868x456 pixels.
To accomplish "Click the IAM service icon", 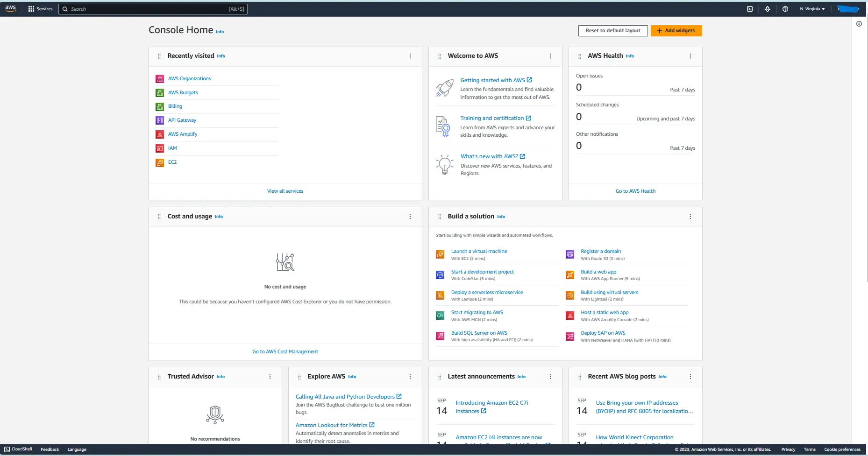I will pyautogui.click(x=160, y=148).
